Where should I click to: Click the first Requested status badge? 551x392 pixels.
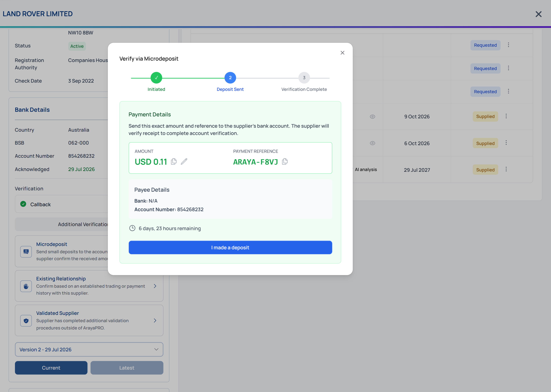pyautogui.click(x=485, y=45)
